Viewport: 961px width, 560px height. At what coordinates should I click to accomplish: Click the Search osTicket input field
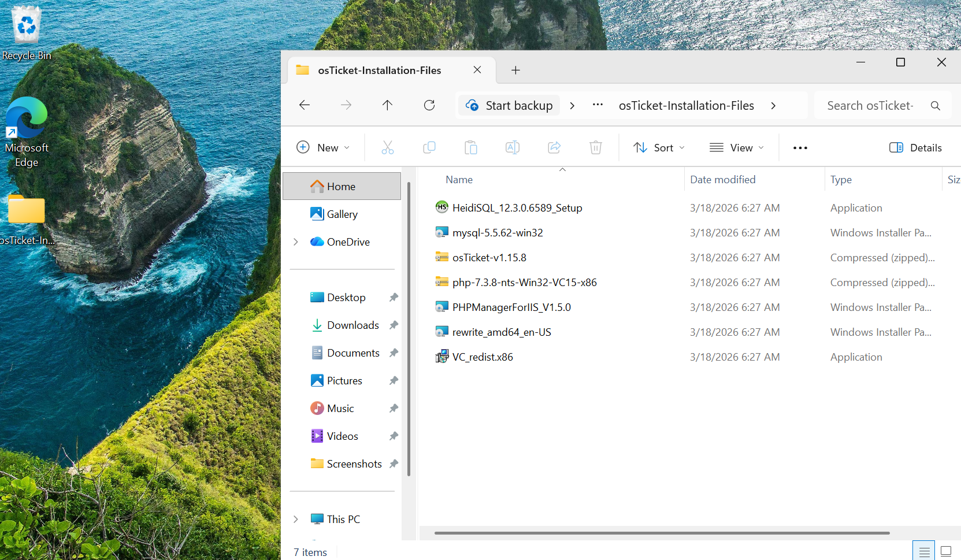click(x=870, y=106)
